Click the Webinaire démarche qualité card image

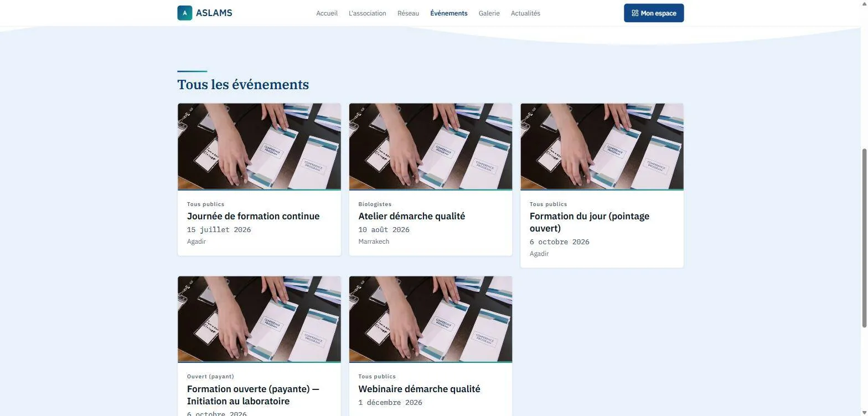click(x=431, y=319)
